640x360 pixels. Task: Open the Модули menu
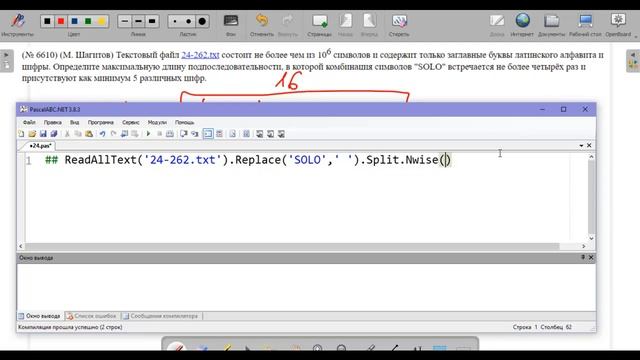[157, 122]
